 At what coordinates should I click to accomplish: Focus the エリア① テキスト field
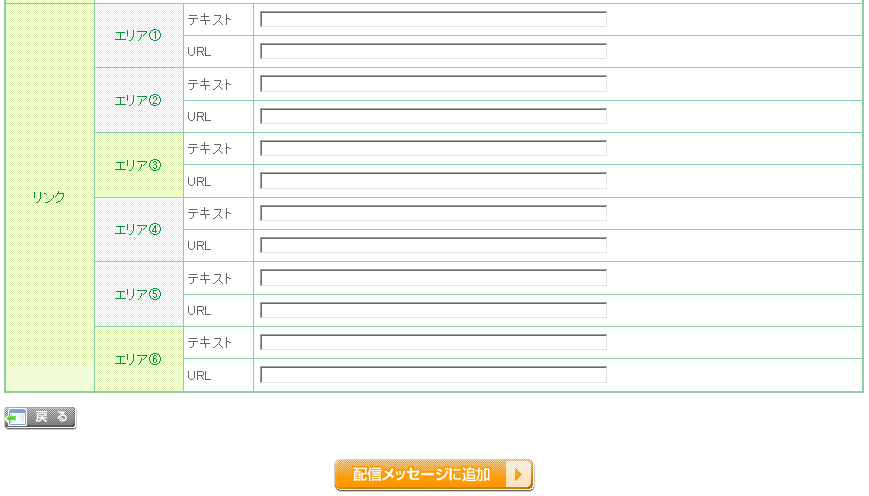pos(433,19)
